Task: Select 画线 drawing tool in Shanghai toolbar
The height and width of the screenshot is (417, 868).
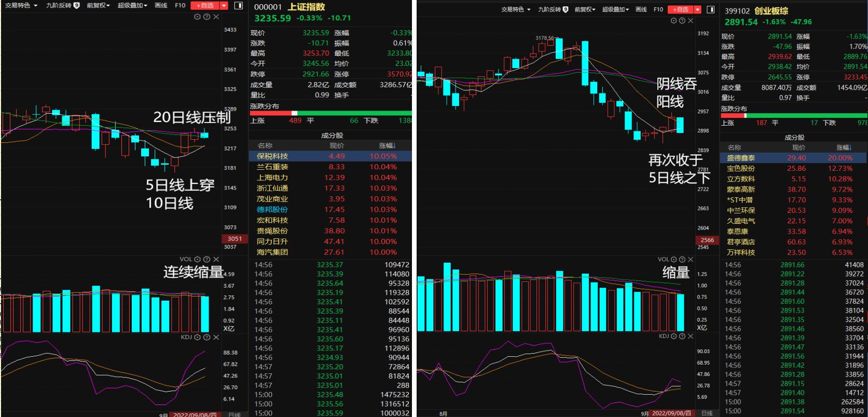Action: [161, 5]
